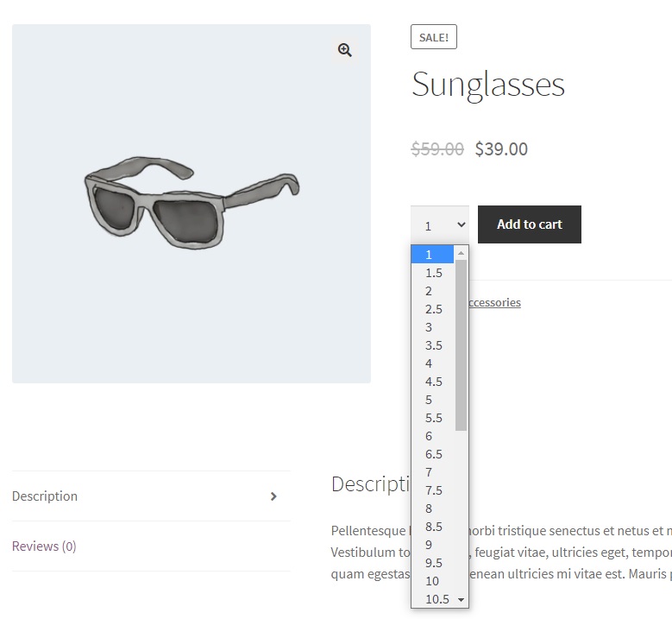Click the chevron arrow beside Description tab
Screen dimensions: 672x619
(x=273, y=496)
